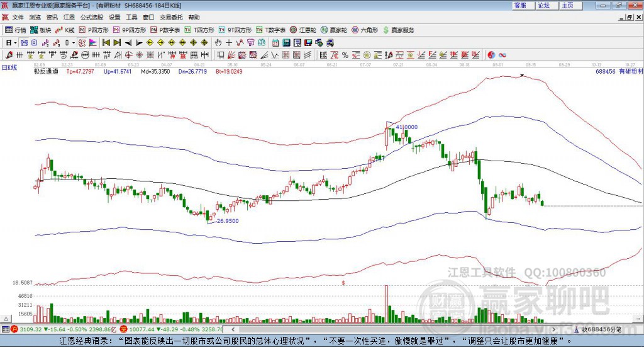Image resolution: width=644 pixels, height=347 pixels.
Task: Step chart left with black left arrow
Action: (x=128, y=43)
